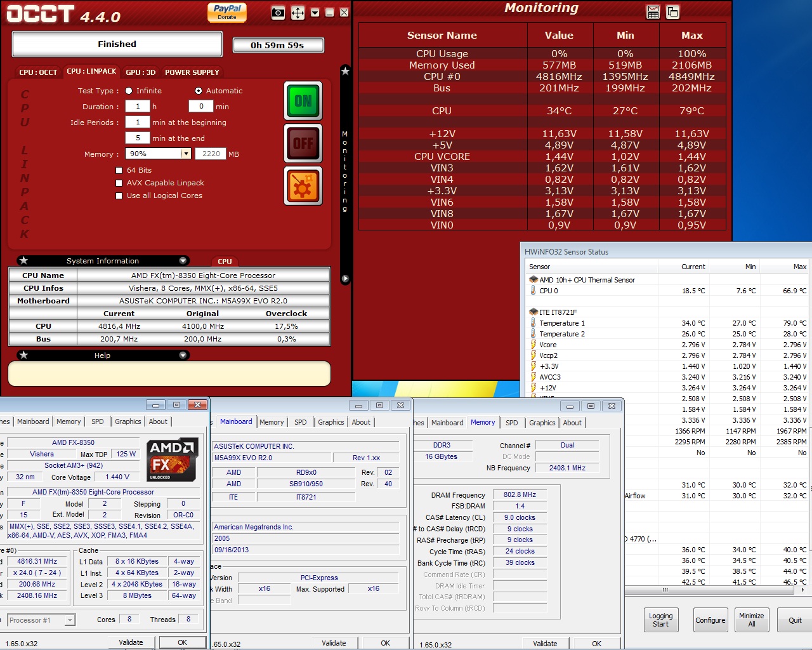The height and width of the screenshot is (650, 812).
Task: Open OCCT settings via orange gear icon
Action: point(303,187)
